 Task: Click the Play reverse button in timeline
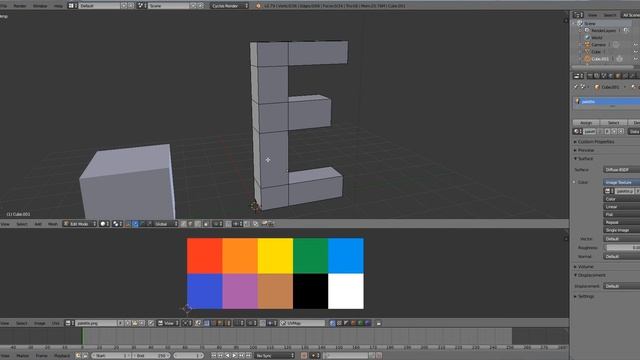tap(227, 356)
